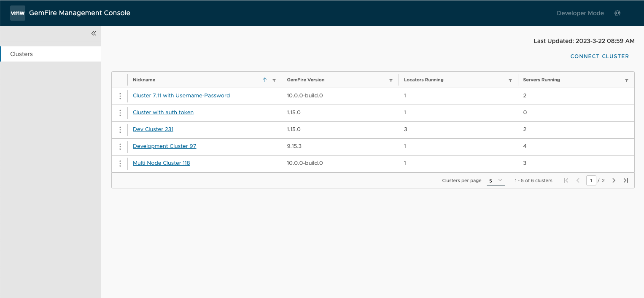Open actions menu for Cluster with auth token
Image resolution: width=644 pixels, height=298 pixels.
click(x=120, y=113)
